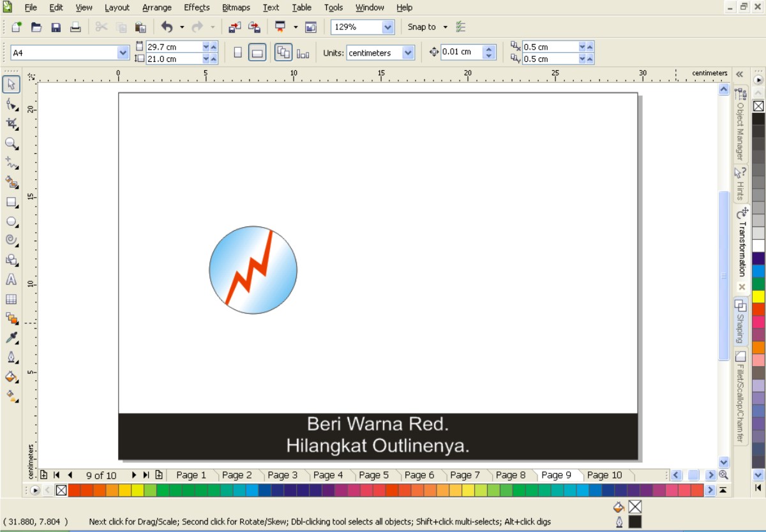Select the Spiral tool

pos(11,240)
